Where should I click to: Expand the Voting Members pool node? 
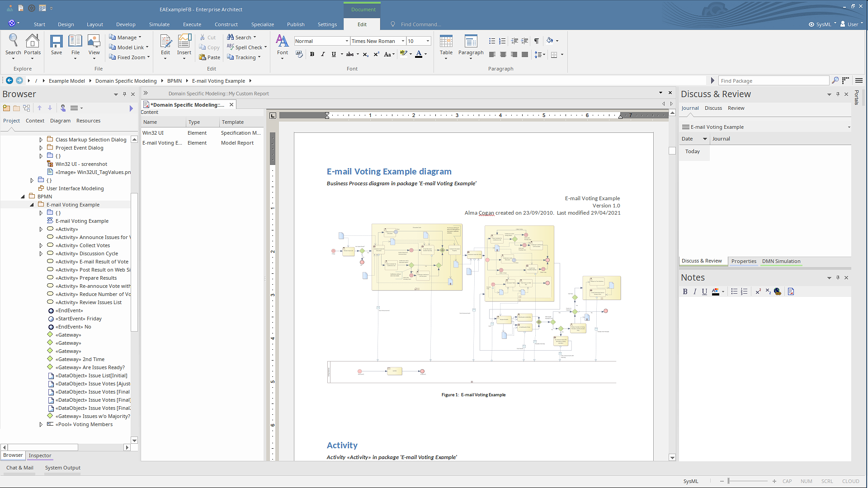(x=41, y=425)
